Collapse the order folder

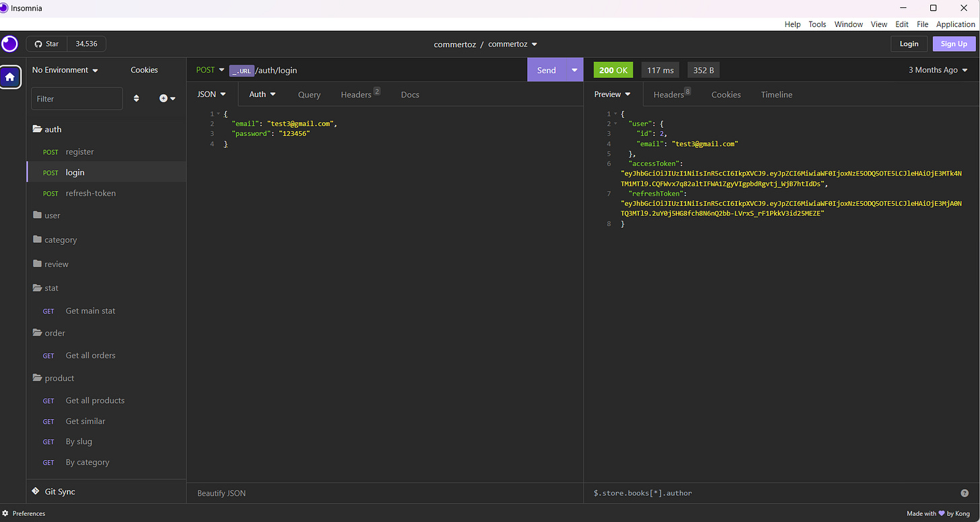pyautogui.click(x=106, y=333)
